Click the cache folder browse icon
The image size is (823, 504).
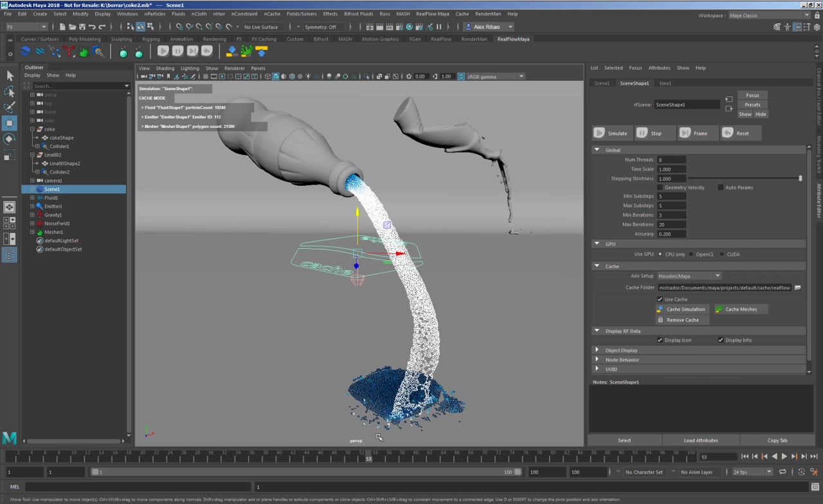[798, 287]
